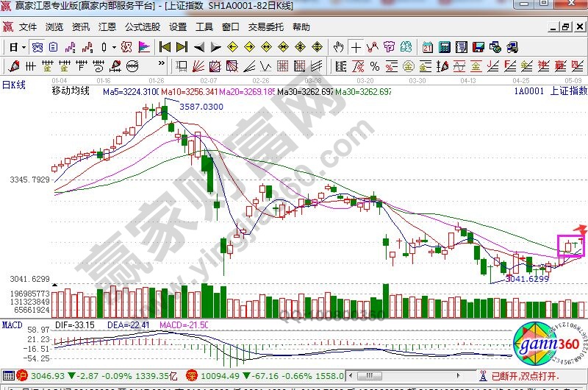Activate the crosshair cursor tool

[356, 47]
